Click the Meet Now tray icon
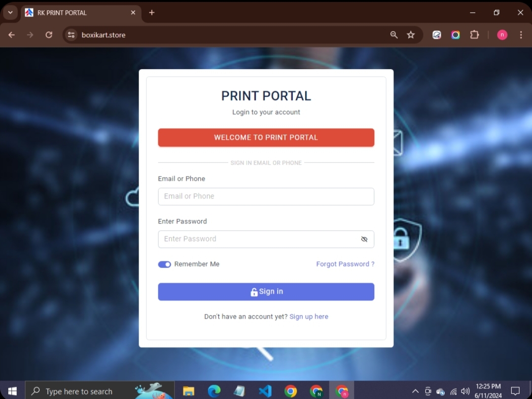Screen dimensions: 532x399 coord(428,391)
